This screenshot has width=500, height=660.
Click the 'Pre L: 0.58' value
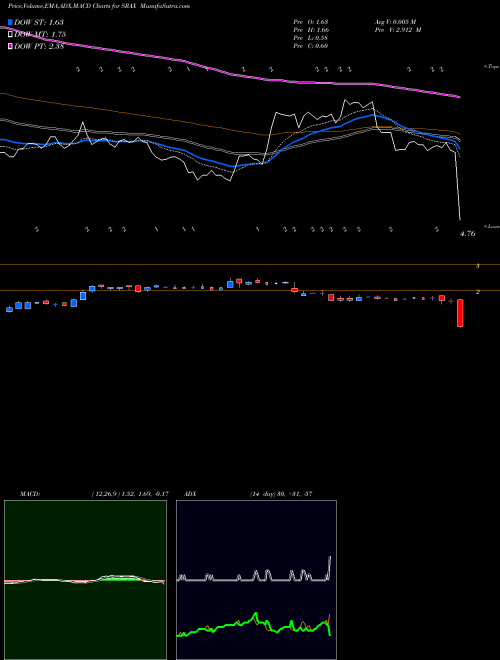click(311, 38)
